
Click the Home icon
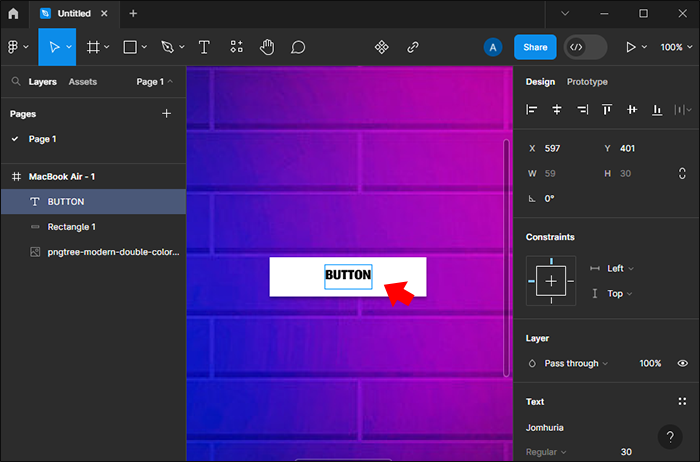click(x=13, y=14)
